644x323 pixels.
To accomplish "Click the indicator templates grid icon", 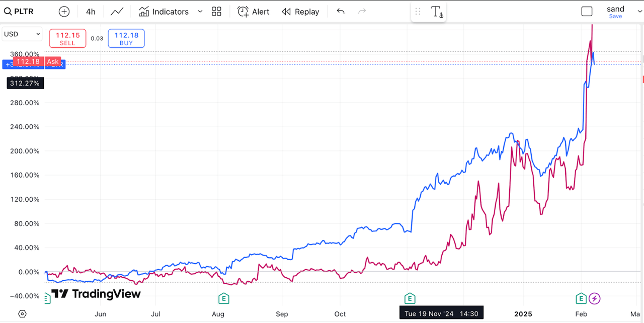I will [x=216, y=11].
